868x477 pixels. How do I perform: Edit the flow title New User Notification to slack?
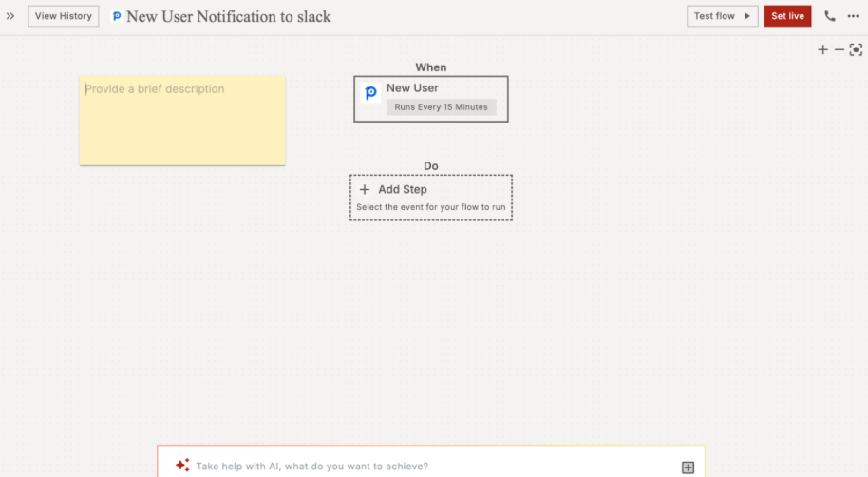point(228,16)
